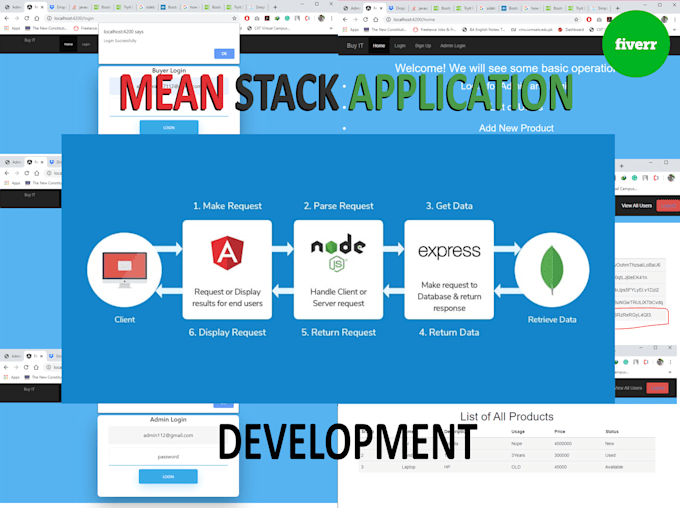Click Node.js logo in the diagram

(338, 253)
